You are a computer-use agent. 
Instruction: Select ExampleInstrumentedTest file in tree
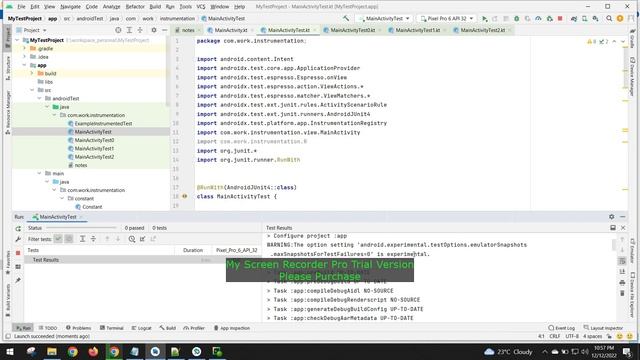click(x=103, y=123)
